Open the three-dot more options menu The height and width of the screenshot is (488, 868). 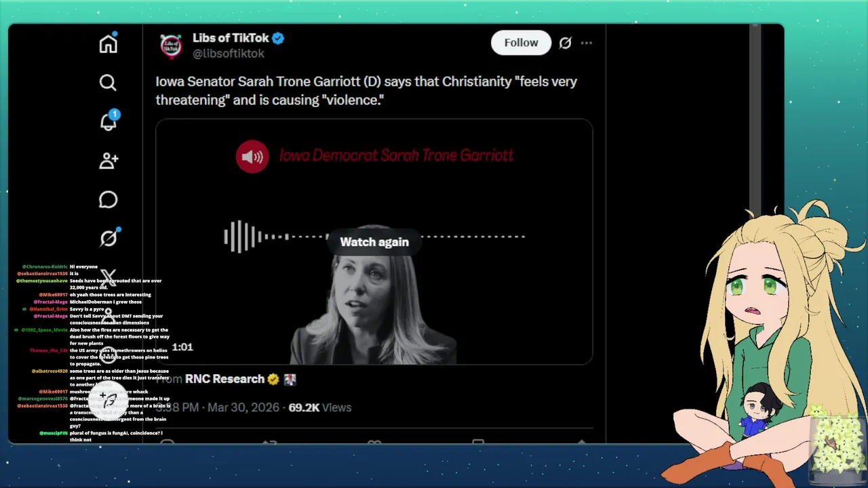(x=587, y=43)
